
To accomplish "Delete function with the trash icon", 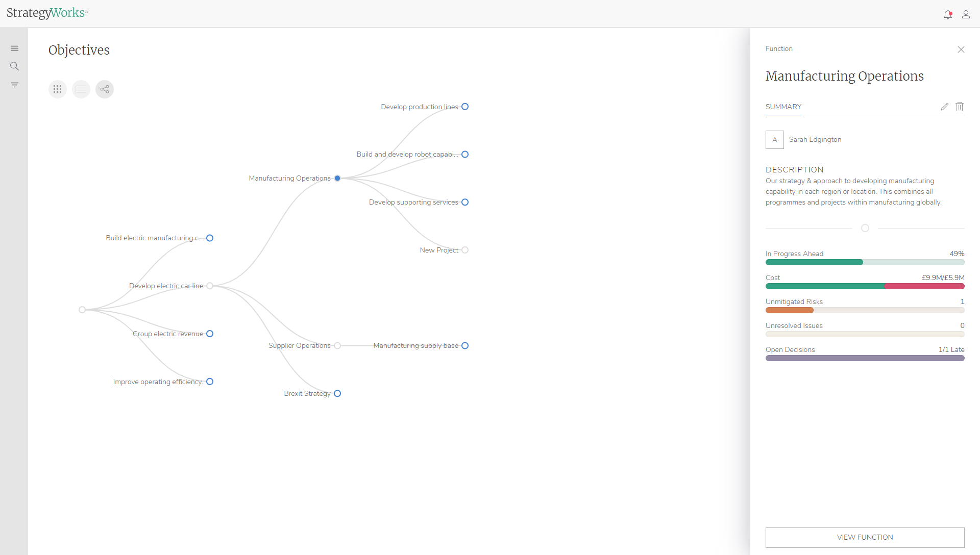I will point(960,107).
